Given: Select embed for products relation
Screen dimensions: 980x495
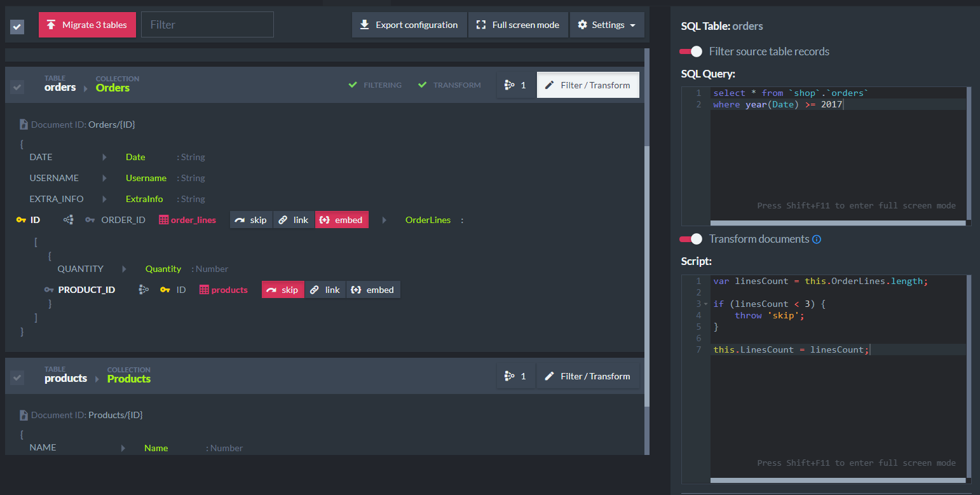Looking at the screenshot, I should [x=373, y=290].
